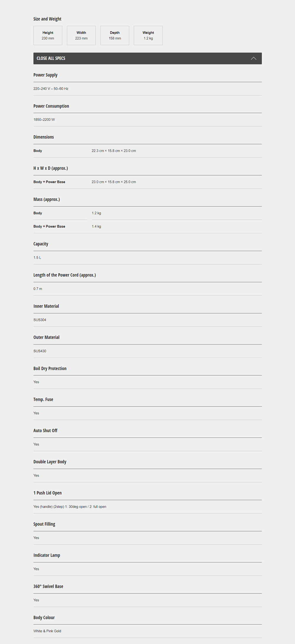Collapse specs via CLOSE ALL SPECS text
The width and height of the screenshot is (295, 644).
(51, 58)
